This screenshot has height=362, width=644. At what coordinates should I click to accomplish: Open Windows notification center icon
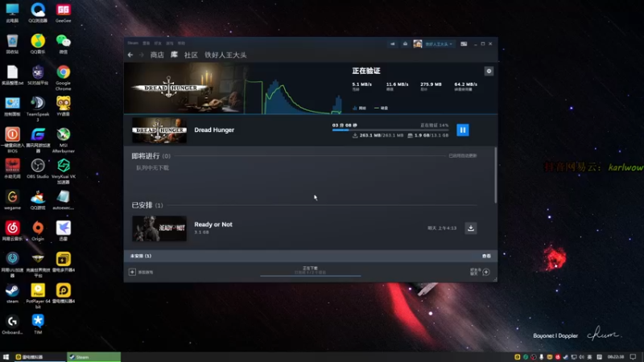click(634, 357)
